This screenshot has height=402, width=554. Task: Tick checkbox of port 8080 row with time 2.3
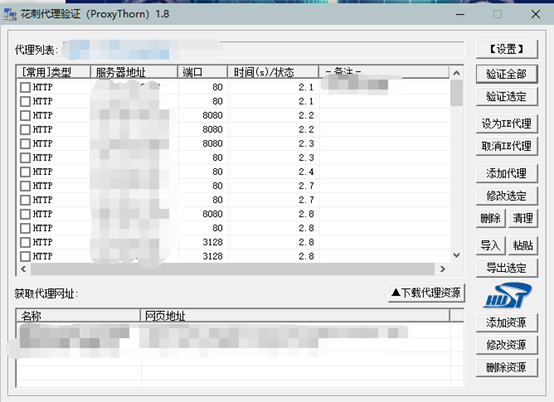[x=25, y=144]
